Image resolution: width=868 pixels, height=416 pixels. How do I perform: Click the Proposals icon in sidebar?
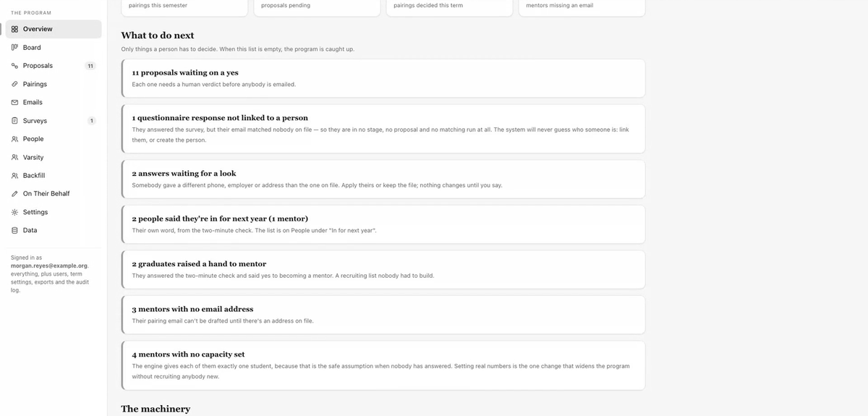tap(14, 66)
